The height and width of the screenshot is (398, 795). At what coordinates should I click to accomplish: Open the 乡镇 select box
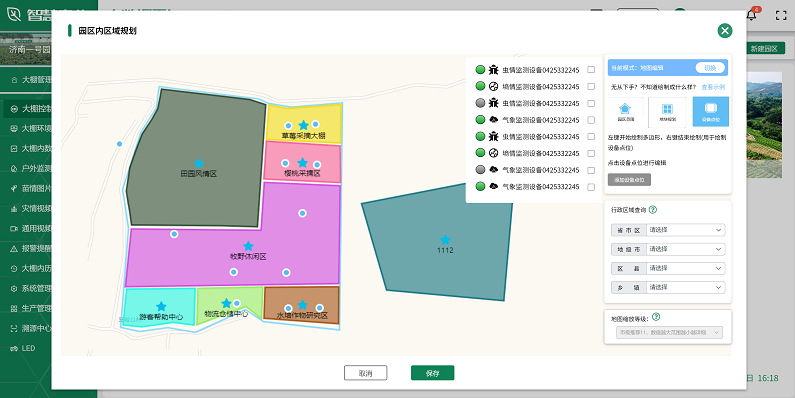point(685,287)
